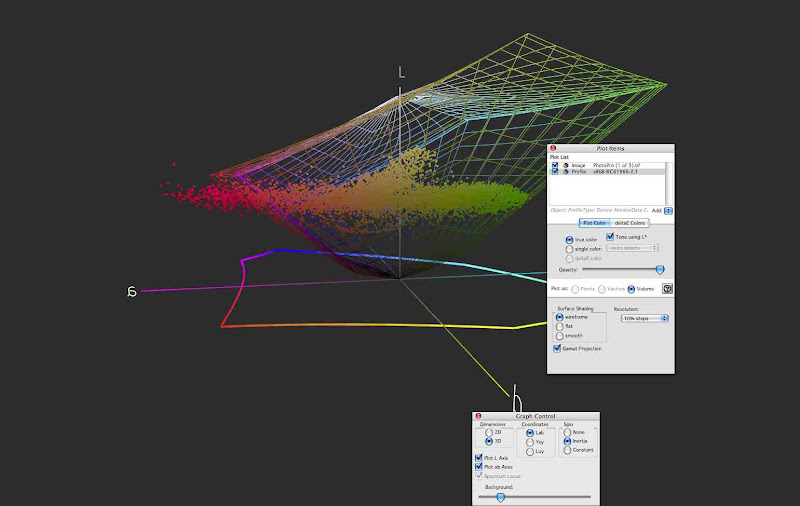Image resolution: width=800 pixels, height=506 pixels.
Task: Click the b axis label in the graph
Action: (517, 398)
